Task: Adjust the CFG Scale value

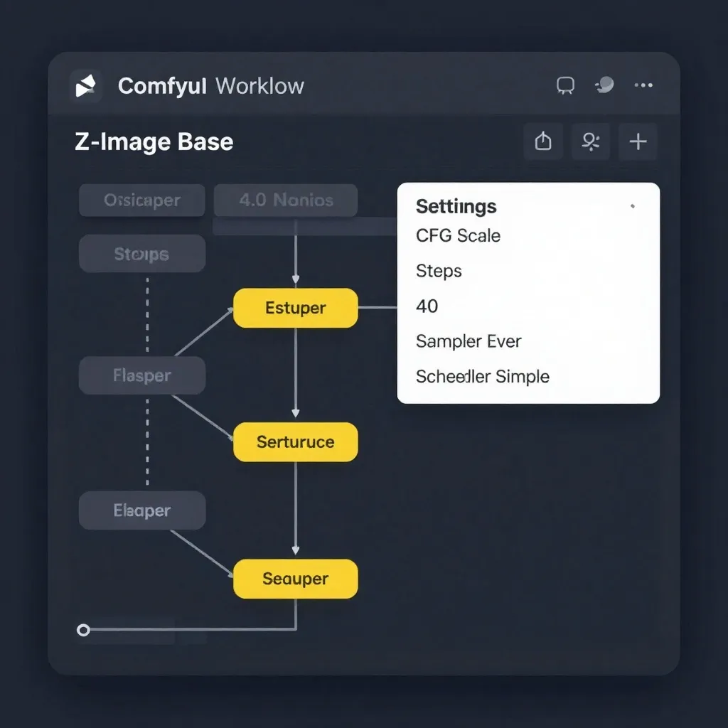Action: [458, 235]
